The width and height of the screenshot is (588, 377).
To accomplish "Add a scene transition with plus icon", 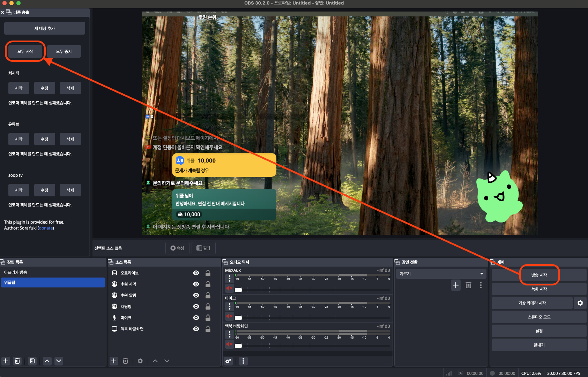I will [456, 285].
